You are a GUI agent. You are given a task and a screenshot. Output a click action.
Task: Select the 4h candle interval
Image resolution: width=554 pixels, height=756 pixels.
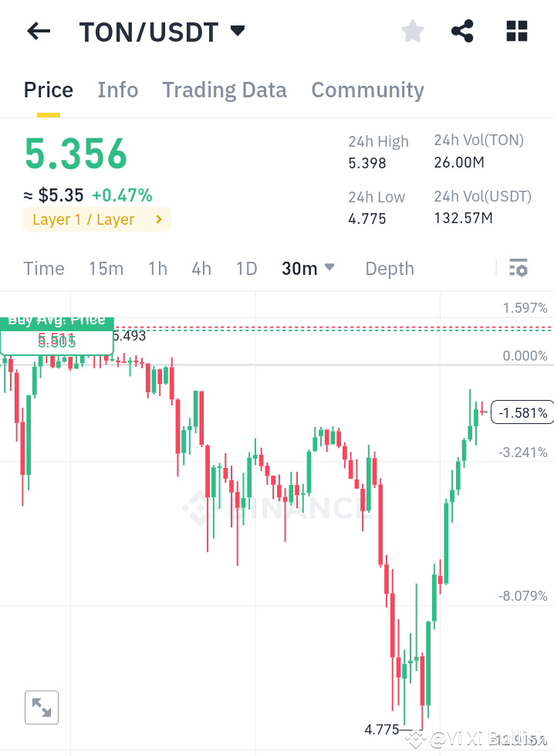click(x=201, y=268)
